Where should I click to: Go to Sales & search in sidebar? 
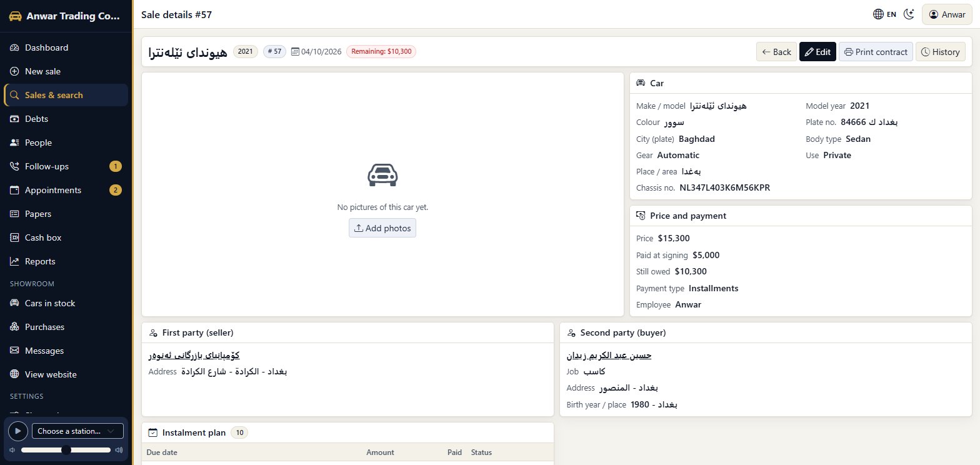click(66, 95)
